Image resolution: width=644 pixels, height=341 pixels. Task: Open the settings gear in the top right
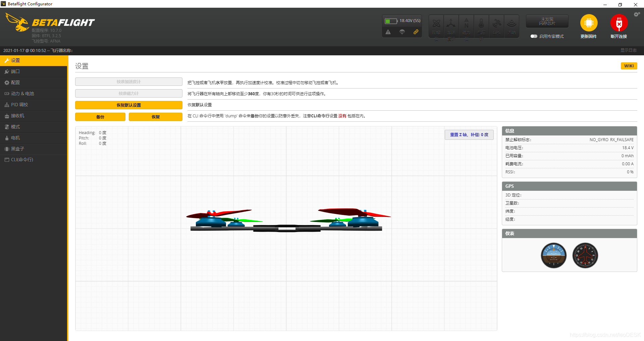[x=636, y=14]
